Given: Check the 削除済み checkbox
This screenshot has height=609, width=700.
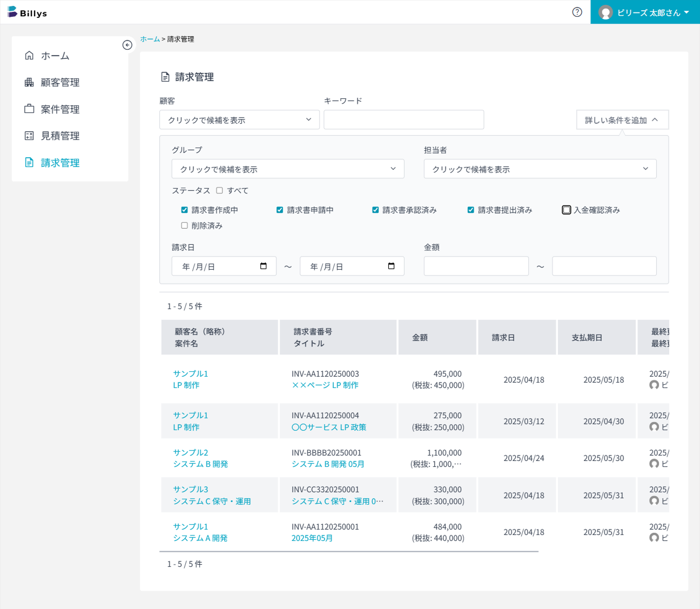Looking at the screenshot, I should [184, 225].
